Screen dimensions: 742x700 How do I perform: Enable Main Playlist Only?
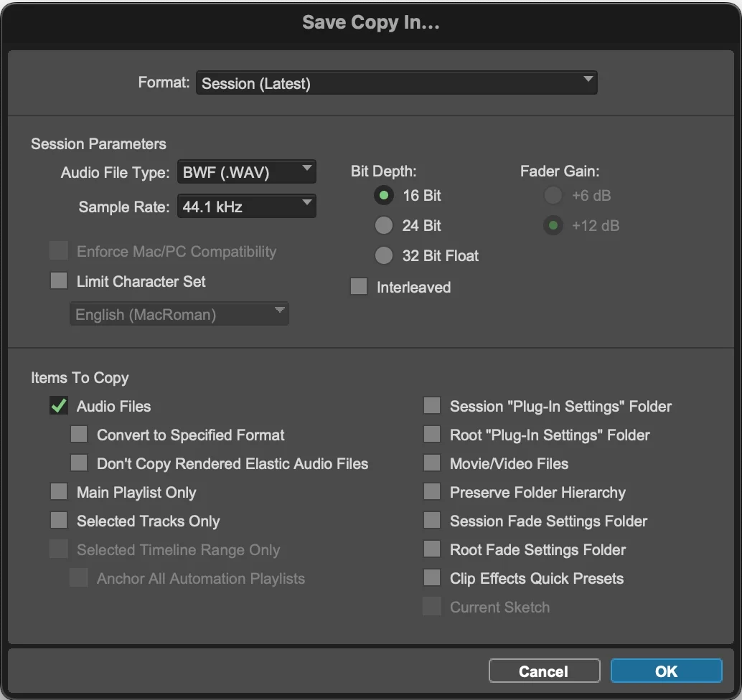59,492
